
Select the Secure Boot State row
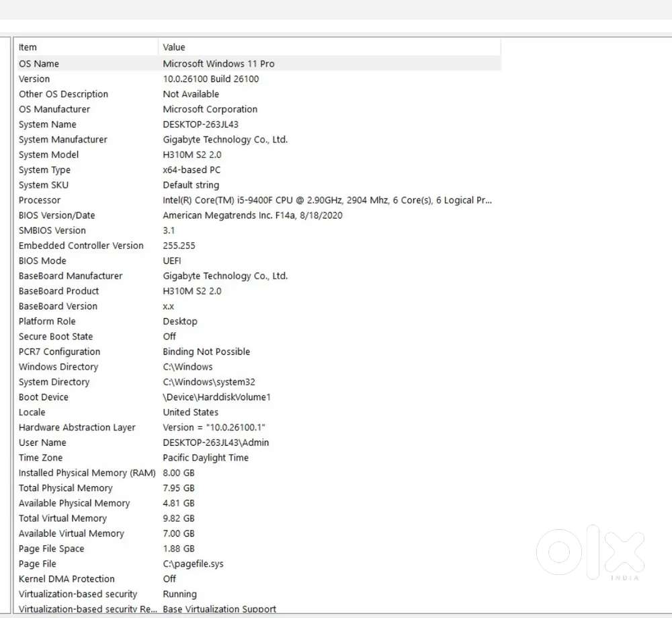[x=56, y=336]
